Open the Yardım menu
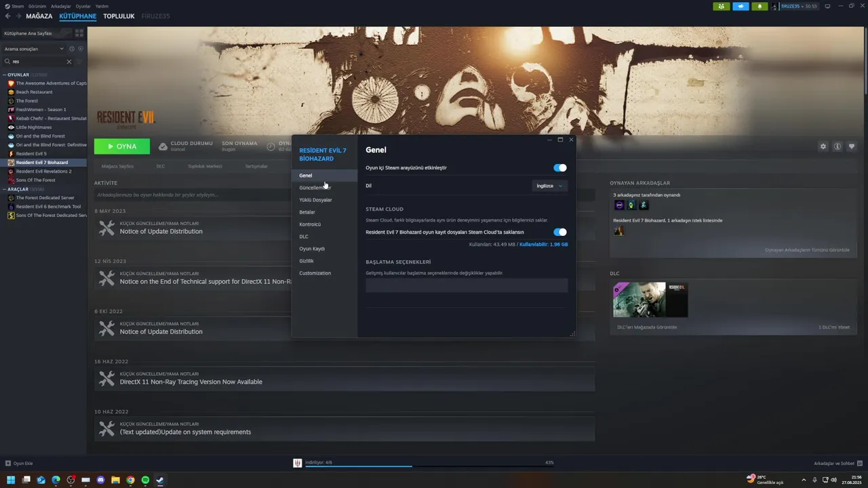 102,6
